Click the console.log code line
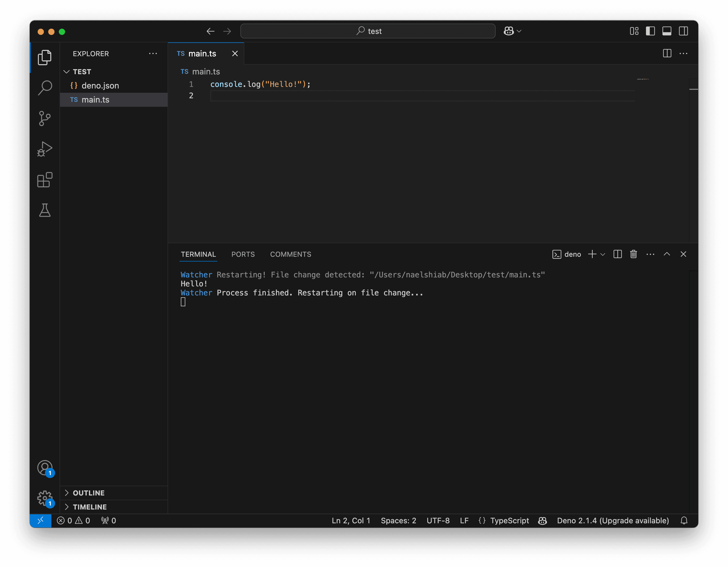This screenshot has width=728, height=567. (260, 84)
